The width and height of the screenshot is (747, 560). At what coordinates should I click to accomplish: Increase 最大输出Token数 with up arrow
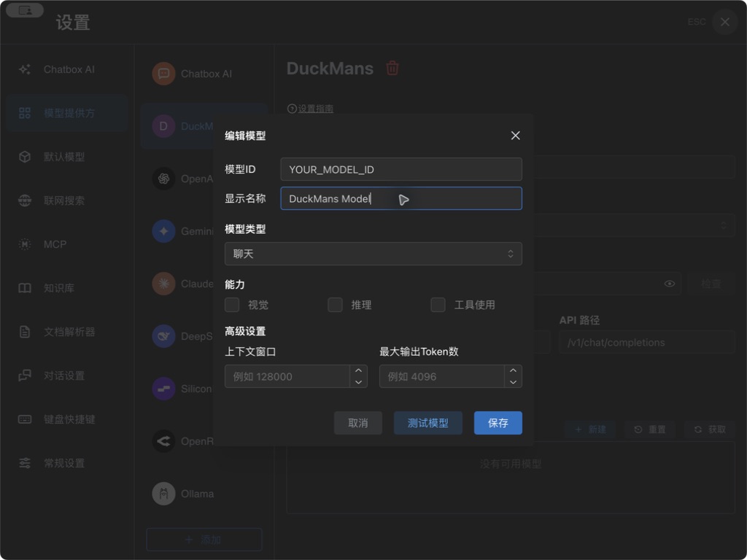513,370
